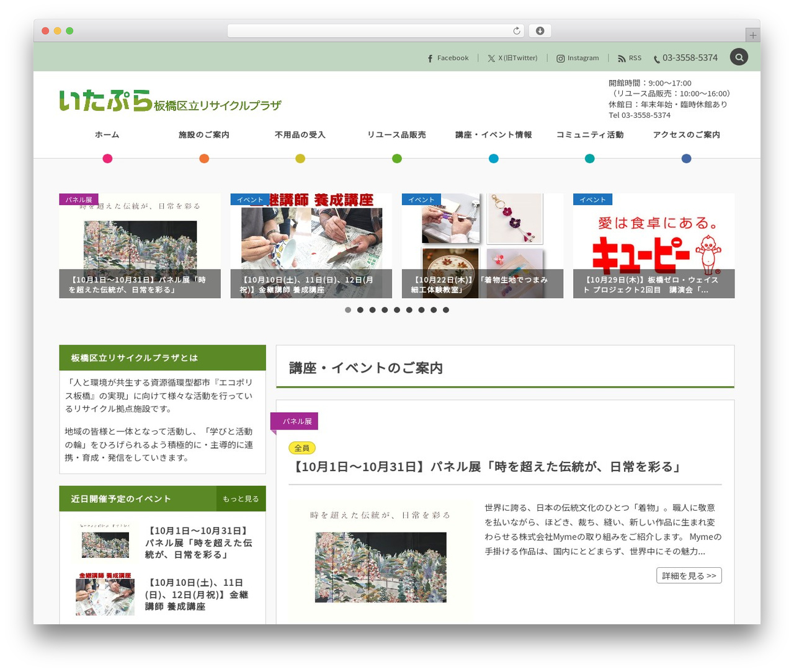The width and height of the screenshot is (794, 672).
Task: Open the 不用品の受入 menu item
Action: [300, 135]
